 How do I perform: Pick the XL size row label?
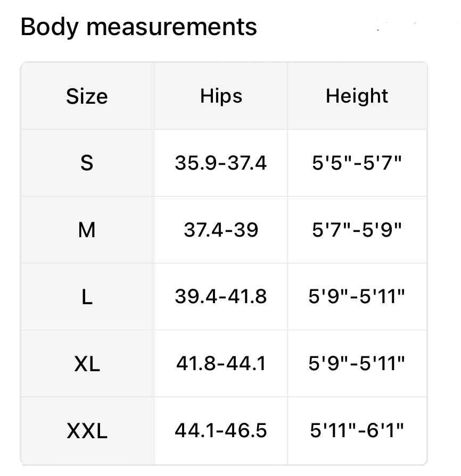87,364
